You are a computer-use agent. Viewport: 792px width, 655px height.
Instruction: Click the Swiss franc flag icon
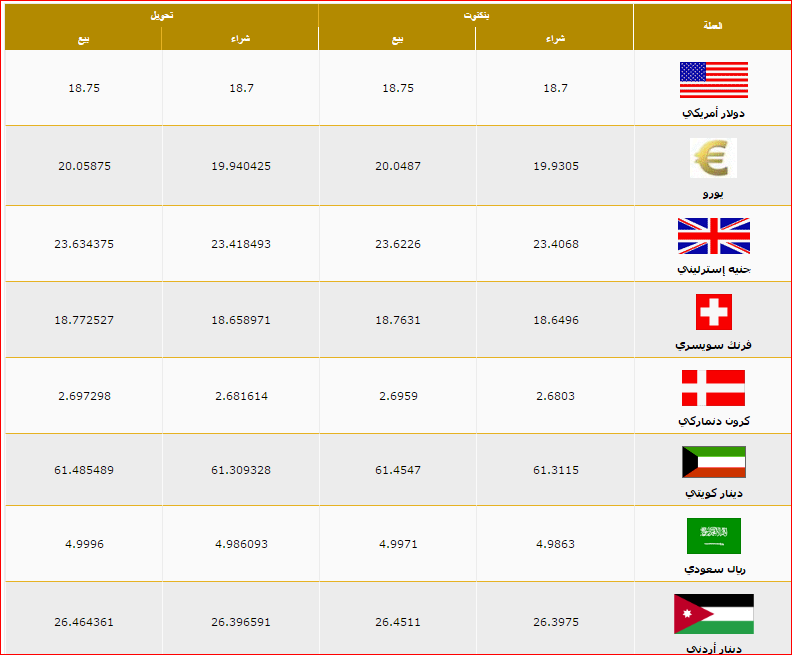[714, 312]
